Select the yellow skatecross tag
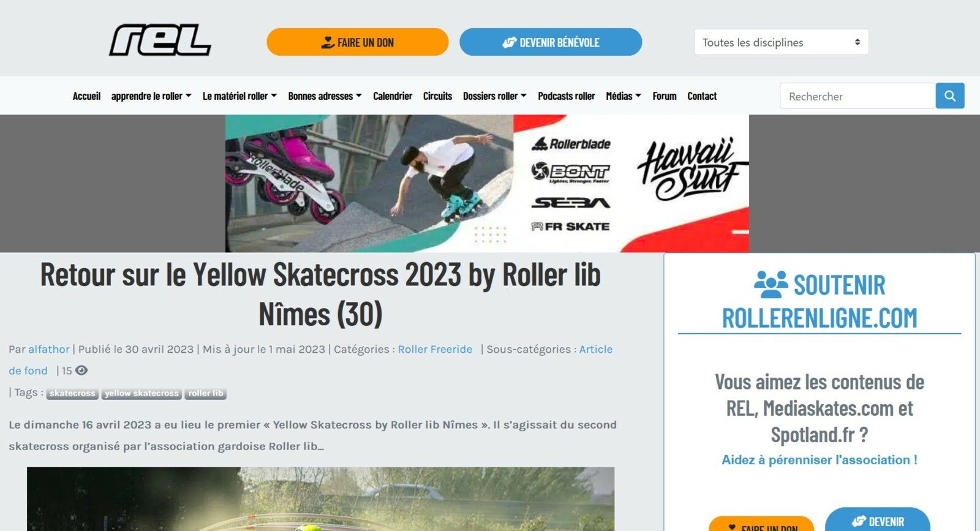This screenshot has height=531, width=980. (x=141, y=393)
